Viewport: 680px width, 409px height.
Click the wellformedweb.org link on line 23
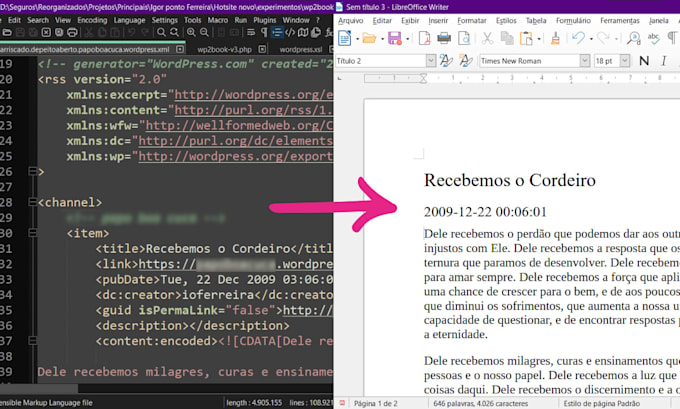239,125
